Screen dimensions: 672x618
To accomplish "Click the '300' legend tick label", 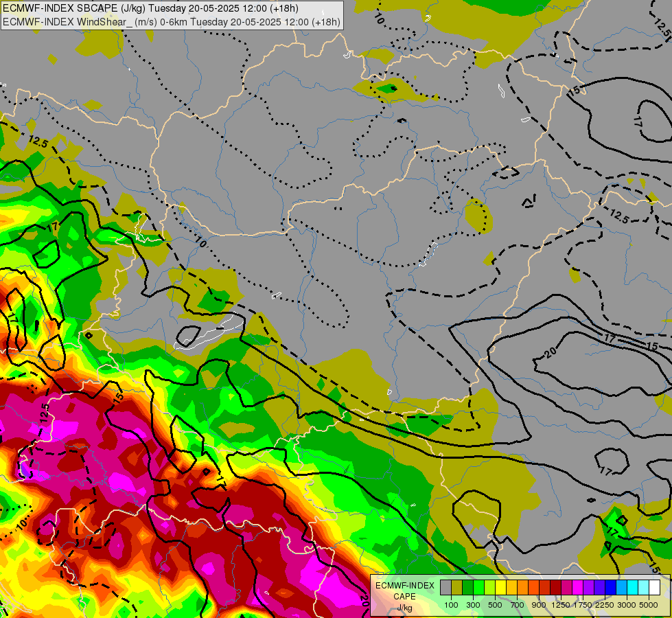I will tap(473, 605).
